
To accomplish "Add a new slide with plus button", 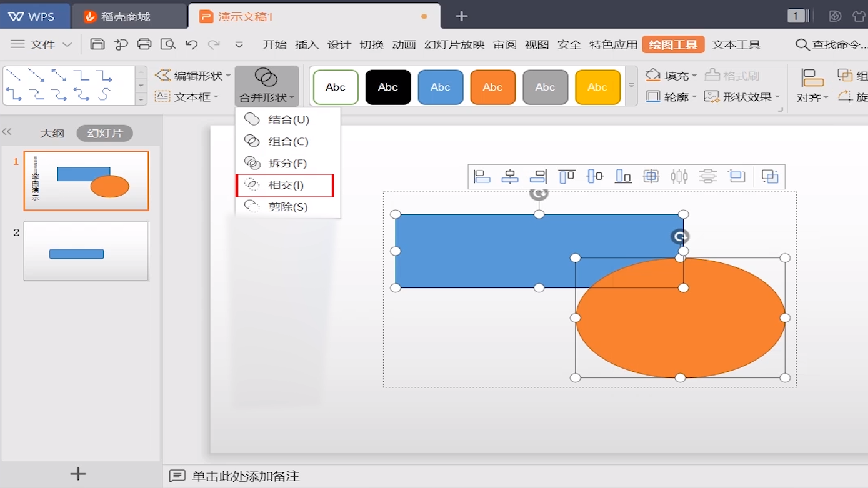I will point(78,474).
